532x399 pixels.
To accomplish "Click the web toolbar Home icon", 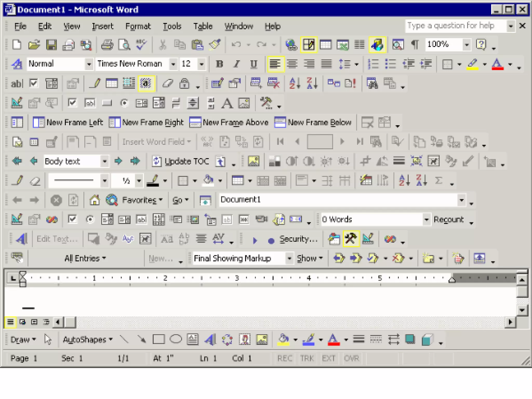I will pyautogui.click(x=95, y=200).
